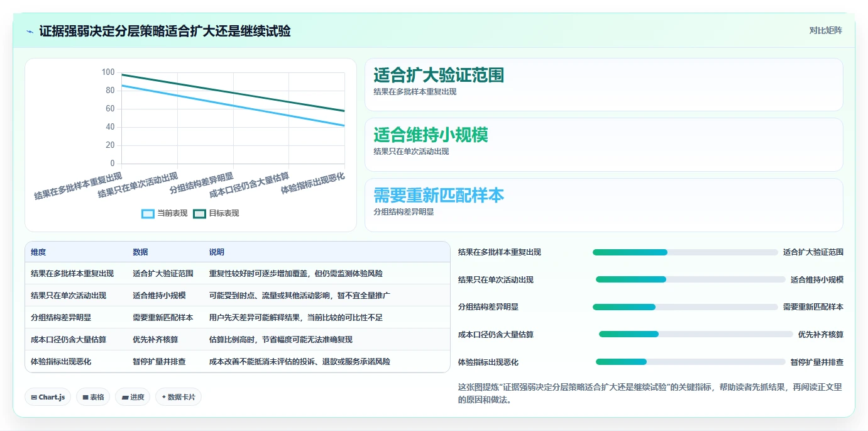Viewport: 868px width, 431px height.
Task: Click progress bar for 成本口径仍含大量估算
Action: (x=696, y=334)
